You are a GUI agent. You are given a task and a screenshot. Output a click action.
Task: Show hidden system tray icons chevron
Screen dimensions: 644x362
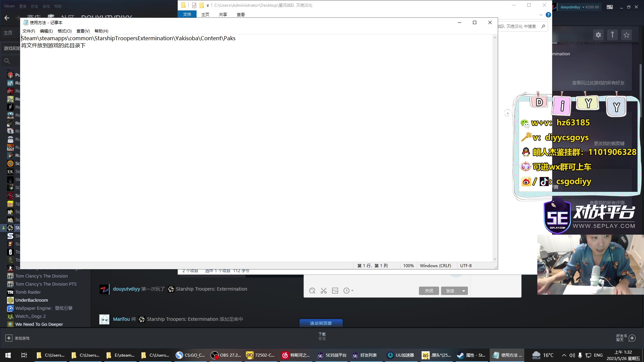click(x=564, y=355)
